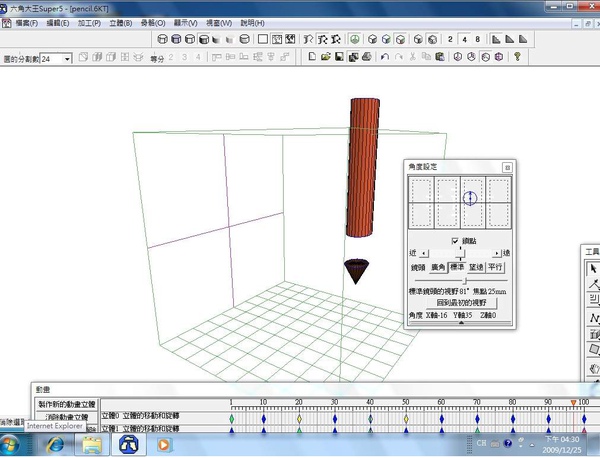Click the CH language indicator in system tray

point(481,443)
